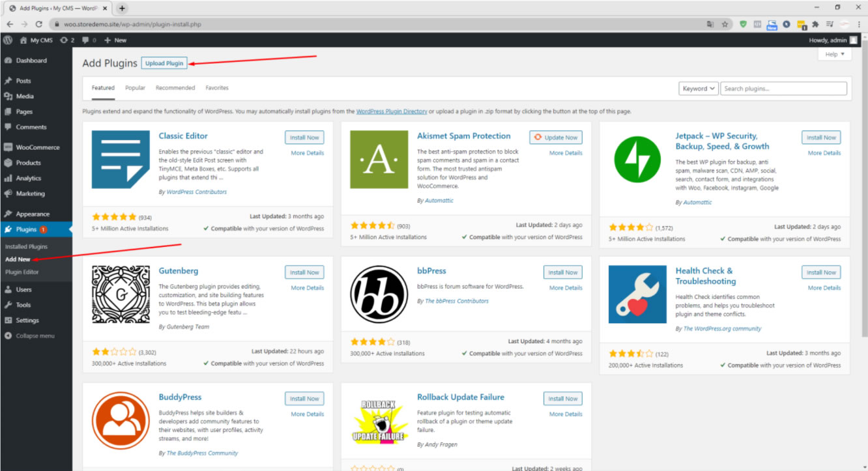View More Details for Akismet

pos(566,153)
